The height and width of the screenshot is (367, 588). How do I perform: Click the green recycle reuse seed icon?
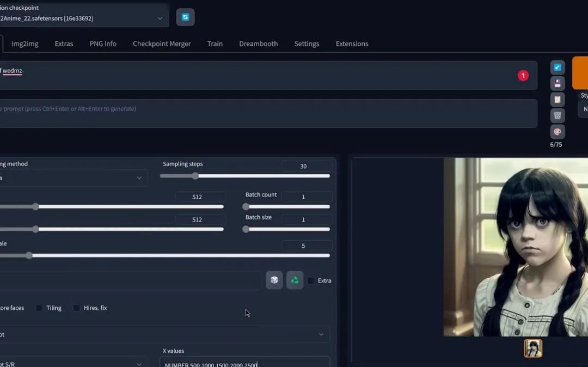click(x=295, y=280)
